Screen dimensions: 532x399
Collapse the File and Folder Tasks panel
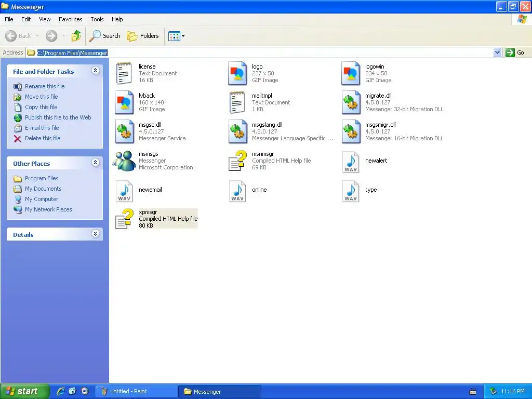[x=96, y=71]
